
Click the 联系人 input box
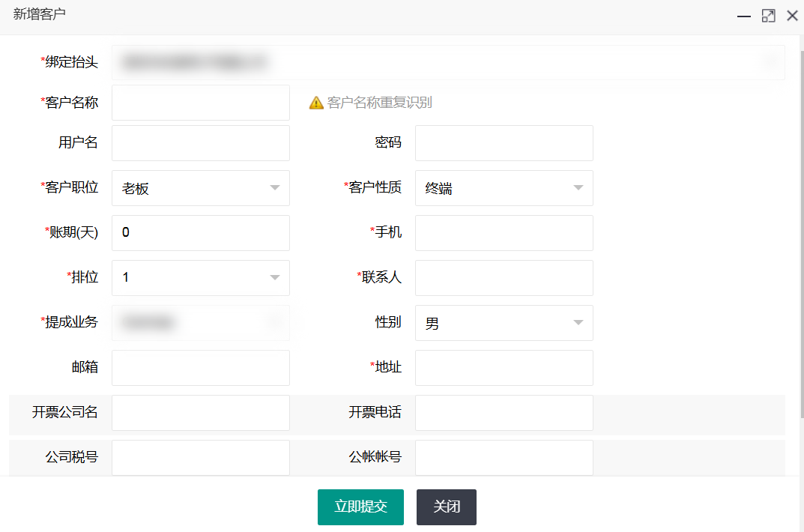[504, 278]
